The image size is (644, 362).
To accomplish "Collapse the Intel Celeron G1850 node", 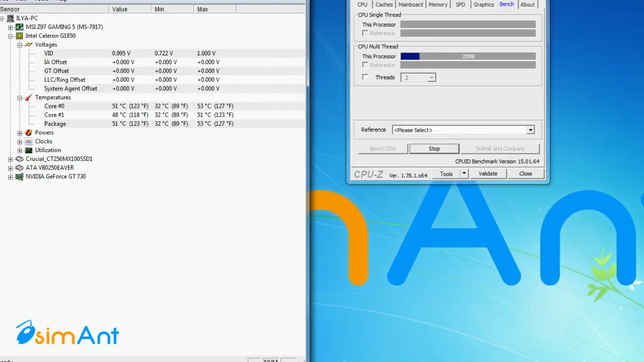I will point(10,36).
